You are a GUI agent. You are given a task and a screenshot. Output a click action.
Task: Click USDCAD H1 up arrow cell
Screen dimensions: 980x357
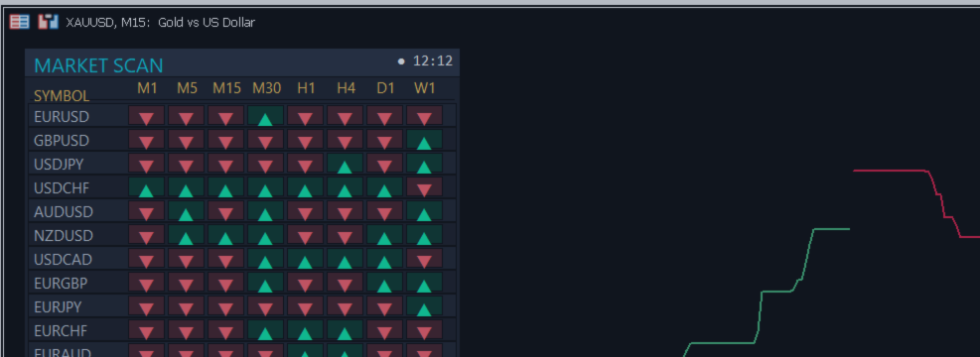click(305, 259)
